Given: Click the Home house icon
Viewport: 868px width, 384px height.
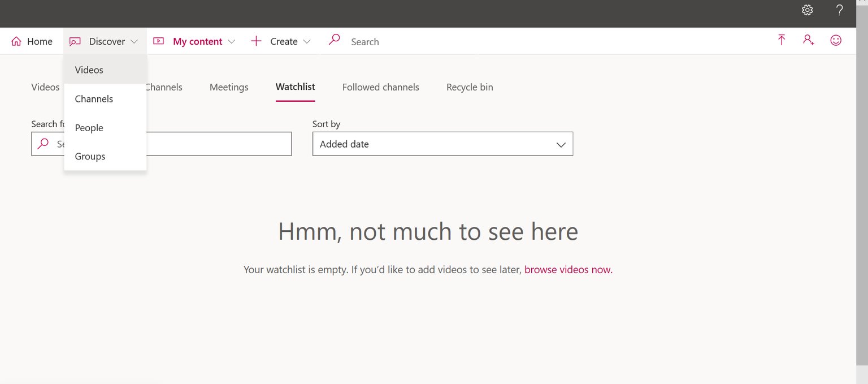Looking at the screenshot, I should click(x=16, y=41).
